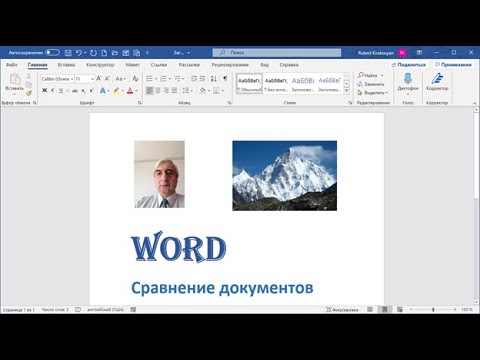The image size is (480, 360).
Task: Select Align right icon
Action: 166,90
